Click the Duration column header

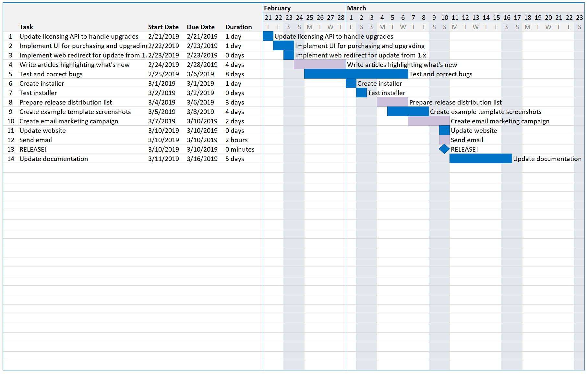pyautogui.click(x=238, y=27)
